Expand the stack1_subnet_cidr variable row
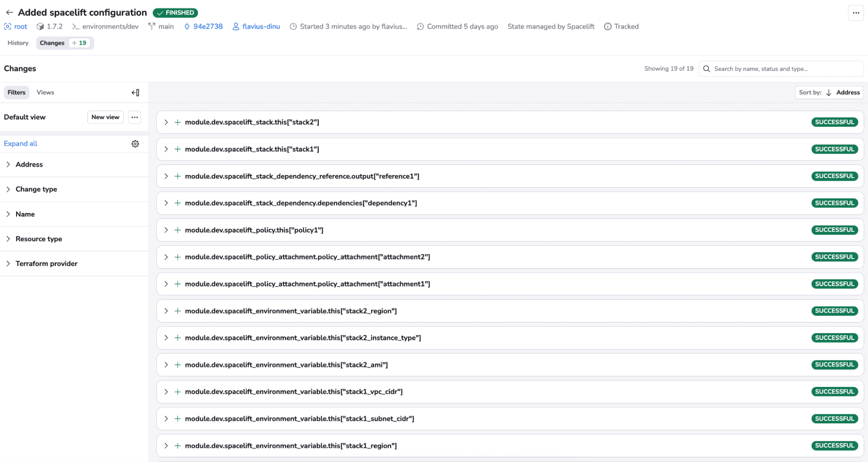The height and width of the screenshot is (462, 868). (x=166, y=419)
